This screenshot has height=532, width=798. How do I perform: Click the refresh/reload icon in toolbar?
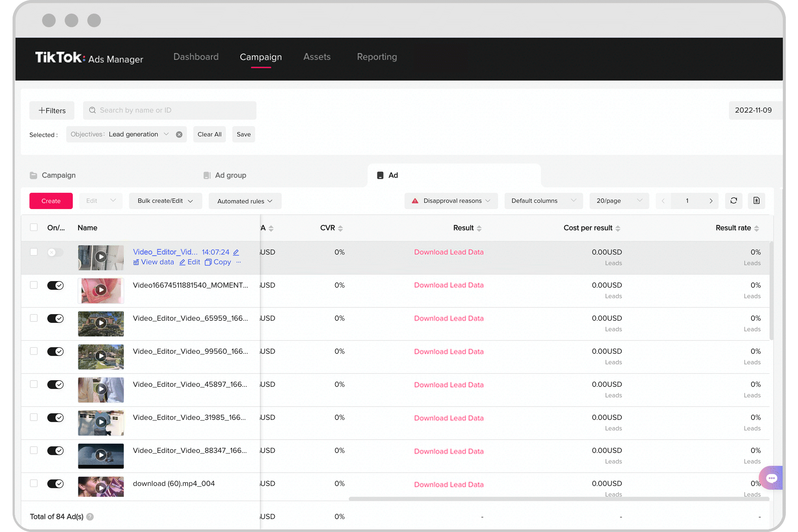tap(734, 201)
